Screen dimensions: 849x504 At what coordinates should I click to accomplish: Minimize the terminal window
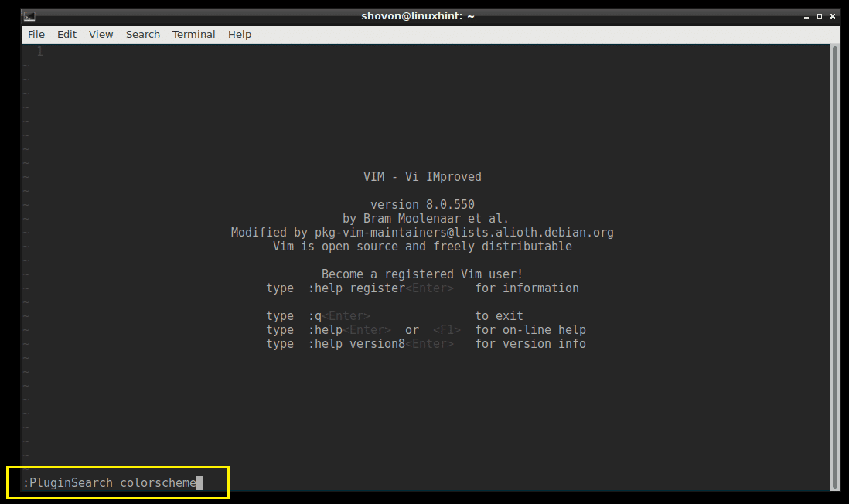[806, 17]
